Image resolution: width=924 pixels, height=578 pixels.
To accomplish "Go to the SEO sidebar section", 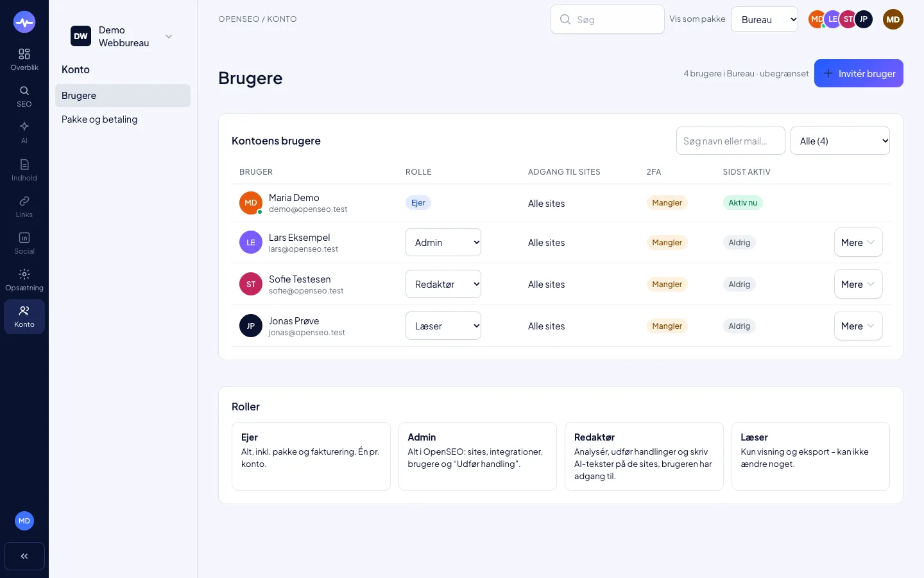I will pyautogui.click(x=24, y=96).
